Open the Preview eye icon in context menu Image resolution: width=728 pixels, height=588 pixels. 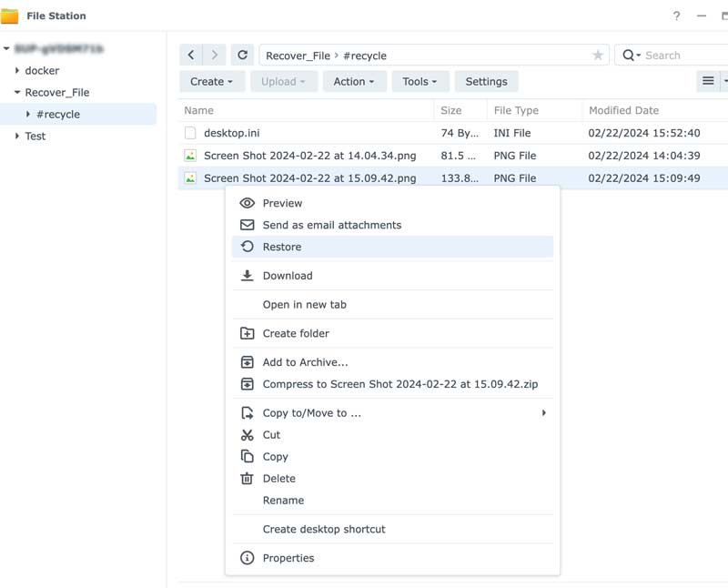tap(246, 203)
